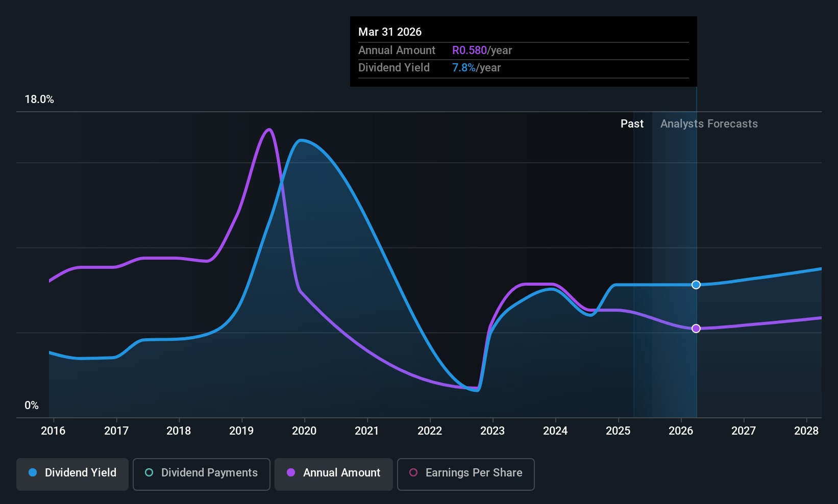Toggle the Earnings Per Share series
838x504 pixels.
(466, 474)
